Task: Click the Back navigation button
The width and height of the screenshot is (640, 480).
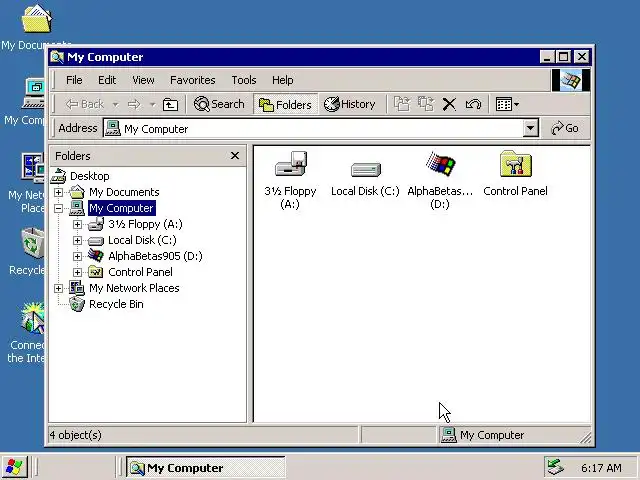Action: tap(85, 104)
